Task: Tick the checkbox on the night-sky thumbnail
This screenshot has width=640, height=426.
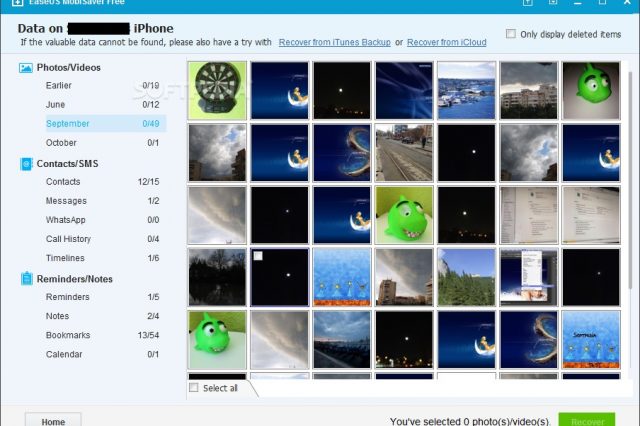Action: [258, 256]
